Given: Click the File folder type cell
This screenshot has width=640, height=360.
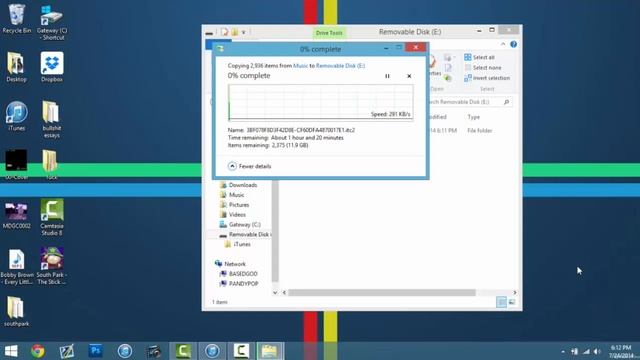Looking at the screenshot, I should coord(480,131).
